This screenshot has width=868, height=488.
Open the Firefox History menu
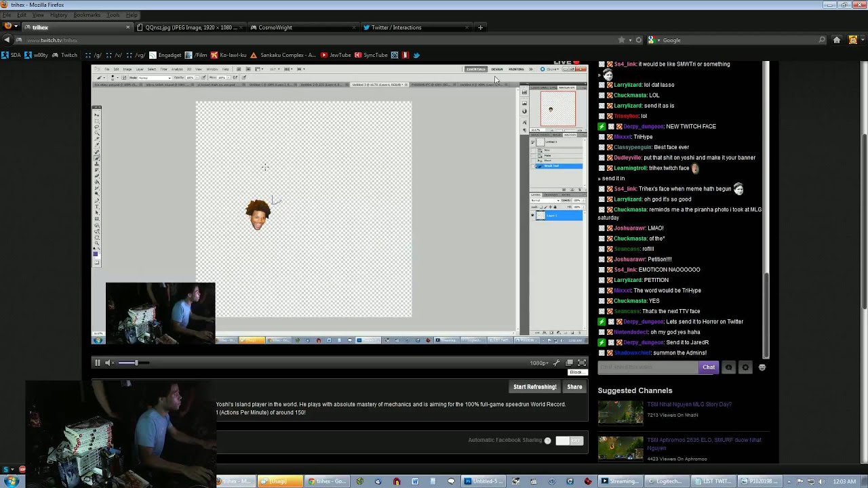[x=58, y=15]
